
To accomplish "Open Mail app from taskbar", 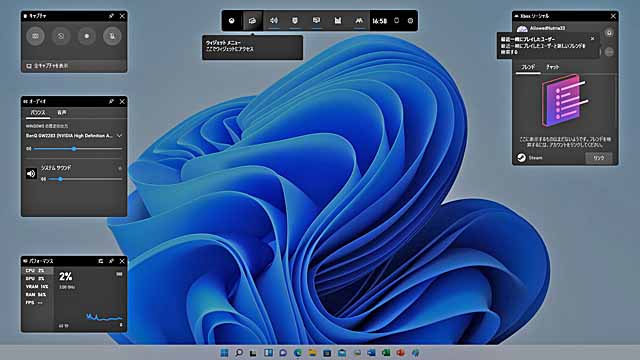I will coord(342,353).
